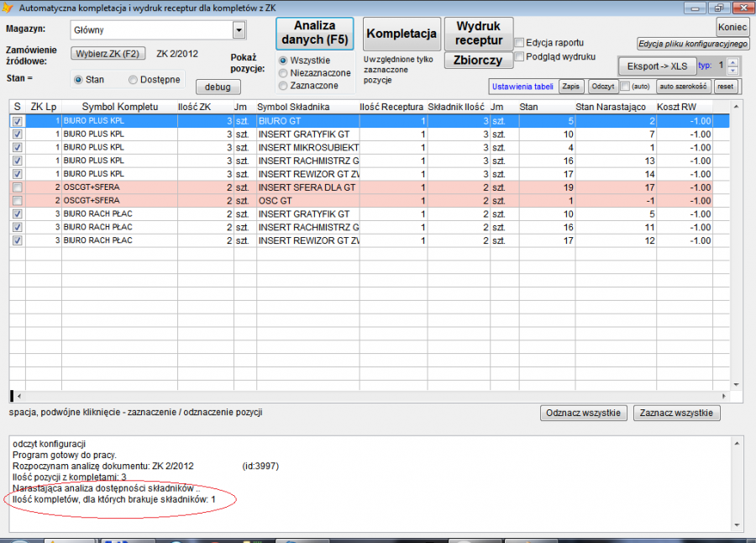The image size is (756, 543).
Task: Click the Odczyt button
Action: click(602, 87)
